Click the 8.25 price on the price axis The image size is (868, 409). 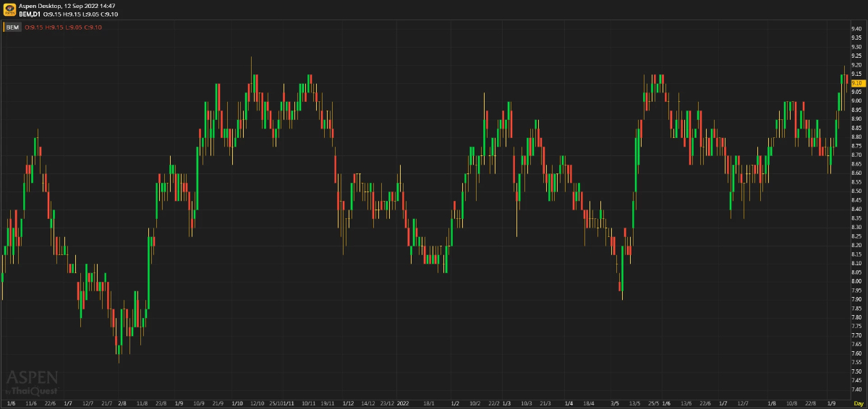[856, 236]
